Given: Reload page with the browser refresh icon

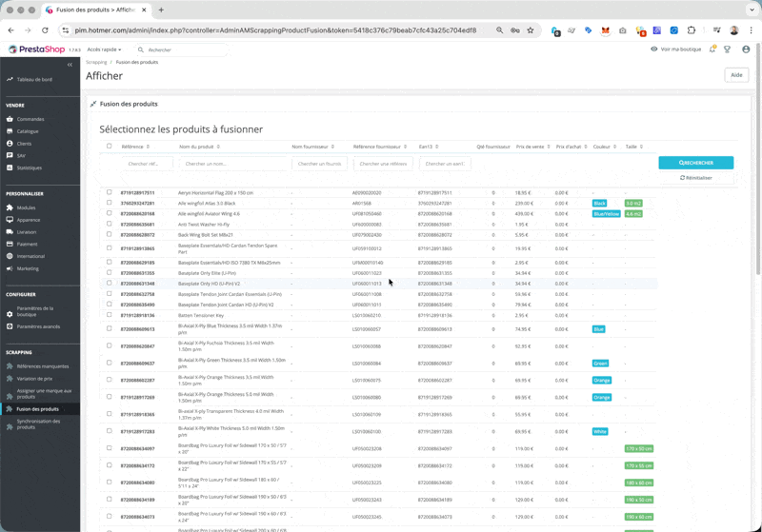Looking at the screenshot, I should (45, 30).
